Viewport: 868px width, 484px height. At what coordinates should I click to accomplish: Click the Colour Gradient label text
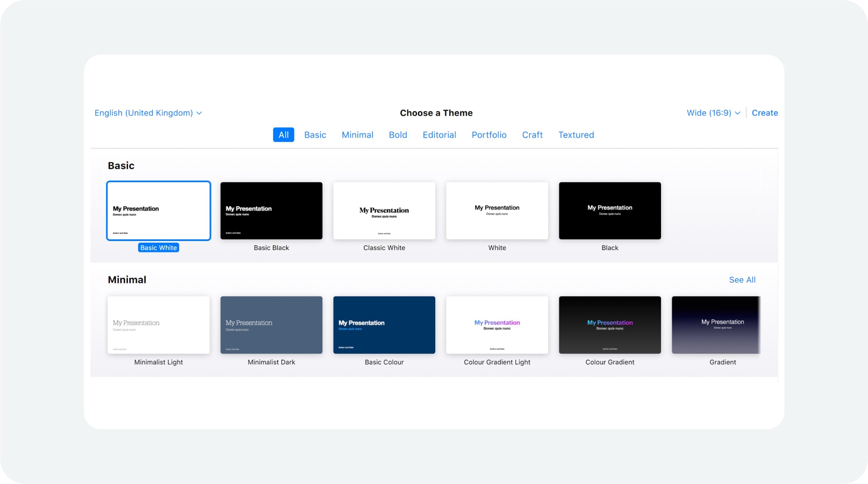click(x=610, y=362)
